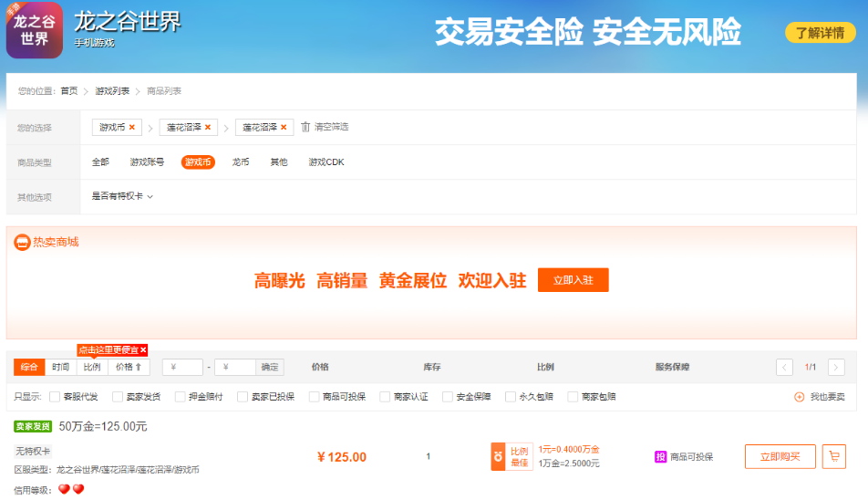Remove the 游戏币 filter tag

[x=131, y=128]
